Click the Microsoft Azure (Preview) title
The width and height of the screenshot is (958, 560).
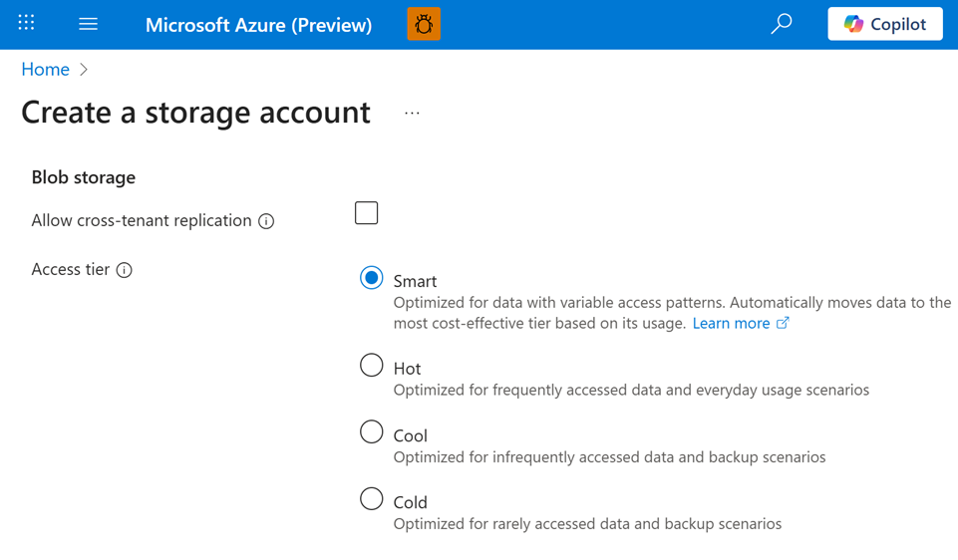pos(258,25)
